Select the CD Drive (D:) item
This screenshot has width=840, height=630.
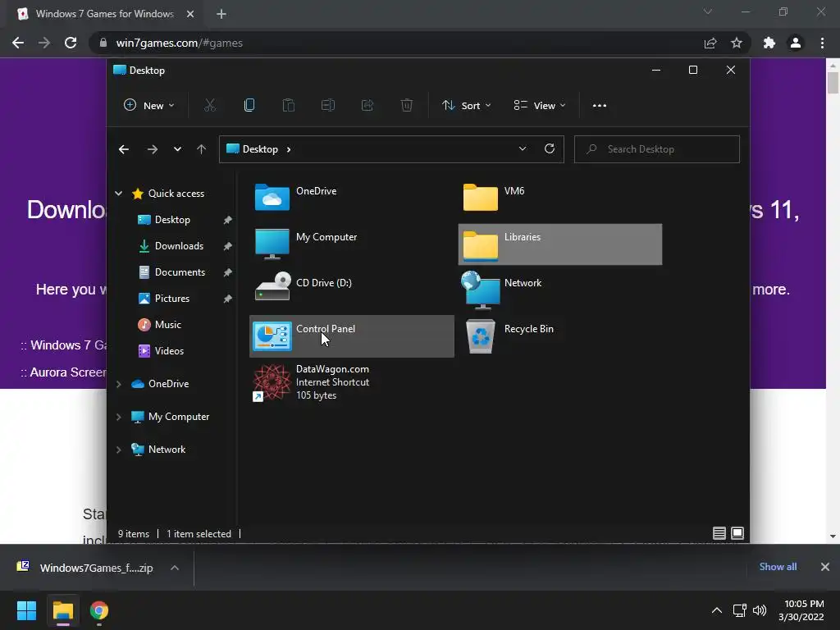coord(351,289)
